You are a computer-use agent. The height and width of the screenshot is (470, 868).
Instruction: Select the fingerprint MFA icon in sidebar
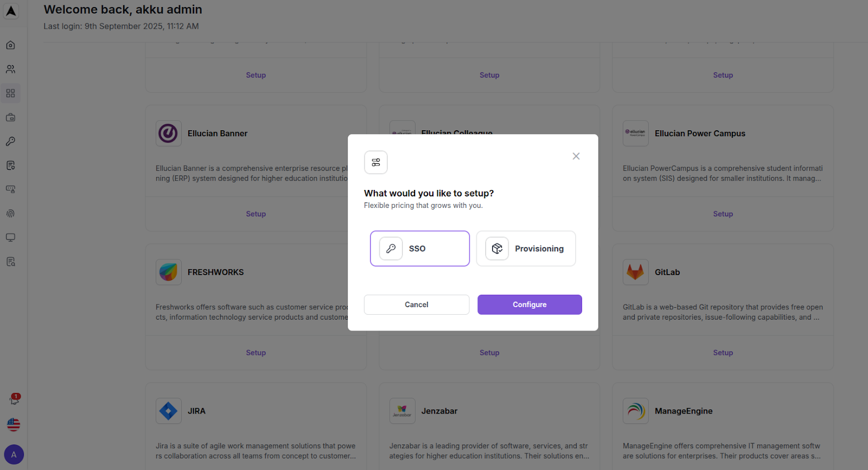tap(10, 213)
